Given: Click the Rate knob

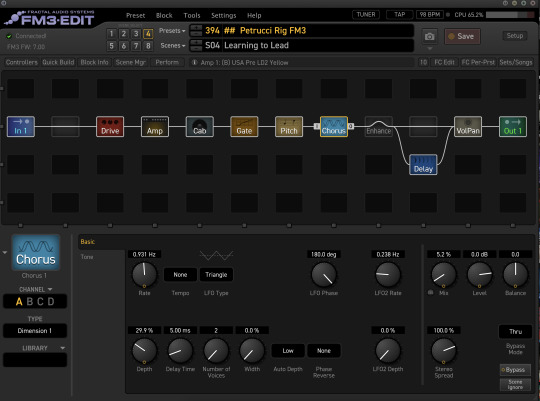Looking at the screenshot, I should tap(144, 275).
